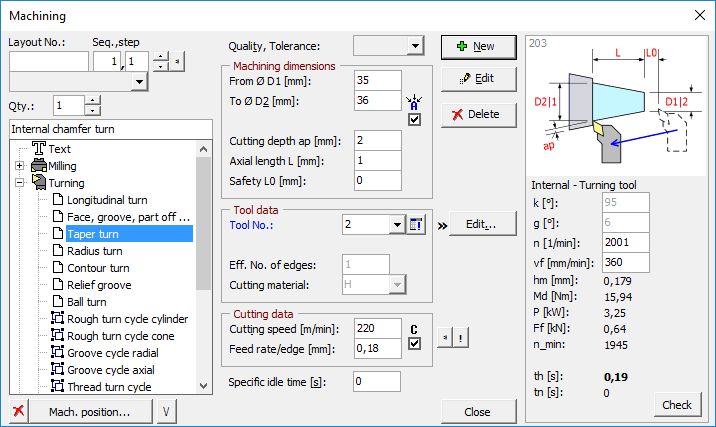Screen dimensions: 716x427
Task: Expand the Milling tree node
Action: [x=20, y=166]
